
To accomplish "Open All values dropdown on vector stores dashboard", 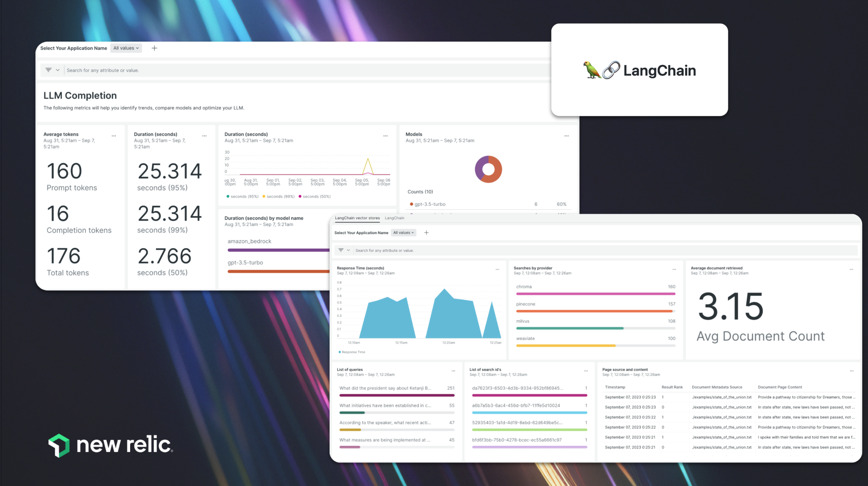I will (403, 232).
